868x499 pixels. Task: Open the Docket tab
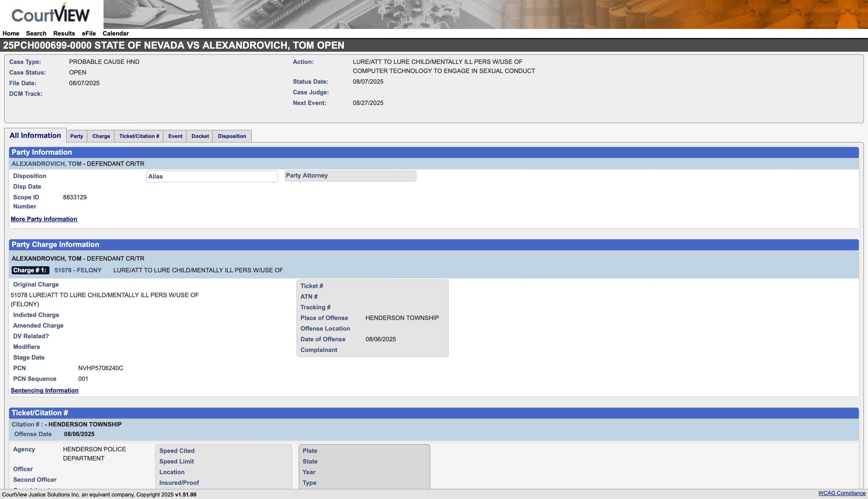point(200,136)
